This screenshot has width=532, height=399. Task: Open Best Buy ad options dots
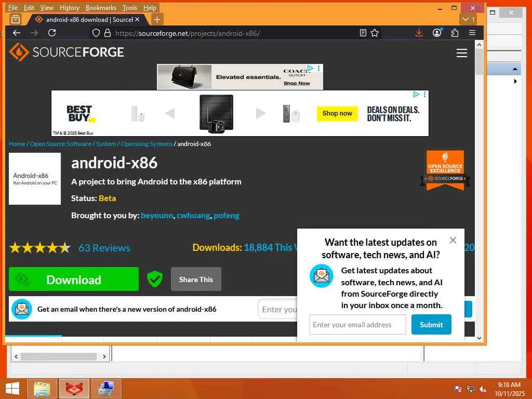[x=424, y=95]
